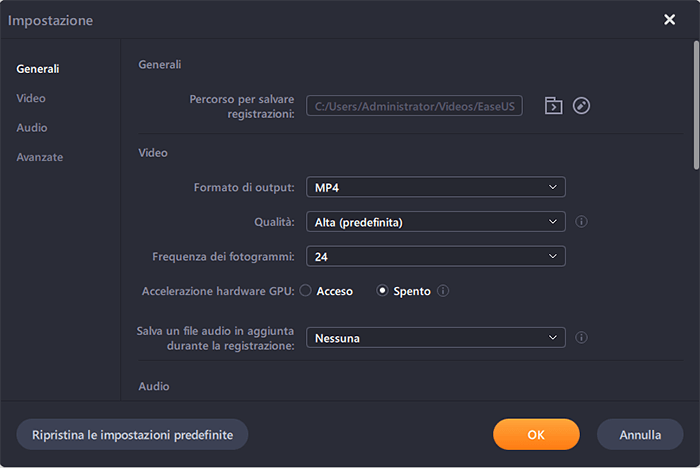Show info icon next to Nessuna dropdown

click(x=581, y=338)
